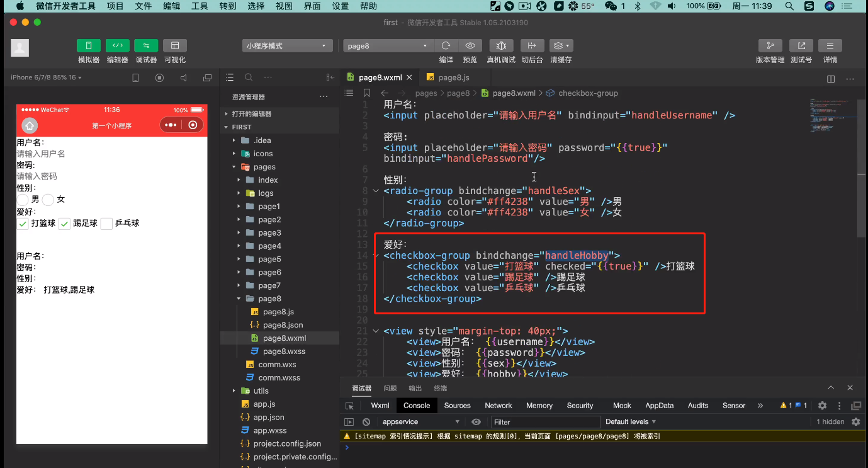Open the Network tab in debugger
Image resolution: width=868 pixels, height=468 pixels.
click(498, 406)
